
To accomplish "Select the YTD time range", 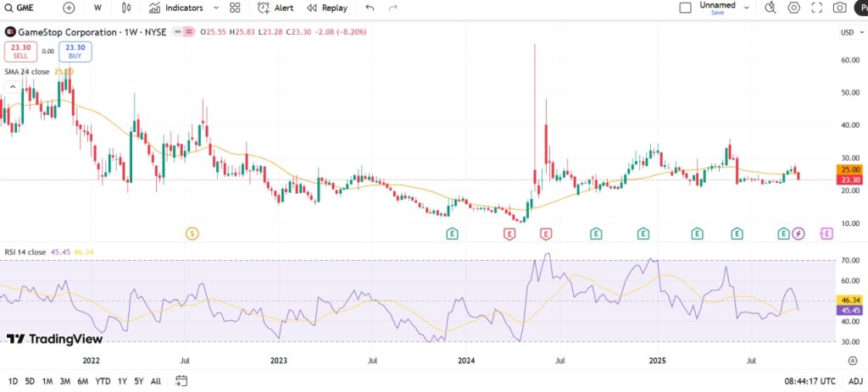I will pos(103,382).
